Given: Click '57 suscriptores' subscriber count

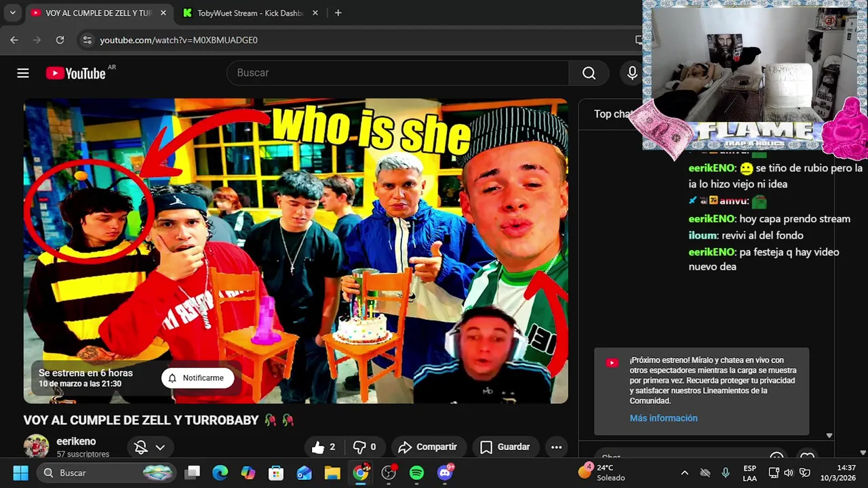Looking at the screenshot, I should pos(83,454).
